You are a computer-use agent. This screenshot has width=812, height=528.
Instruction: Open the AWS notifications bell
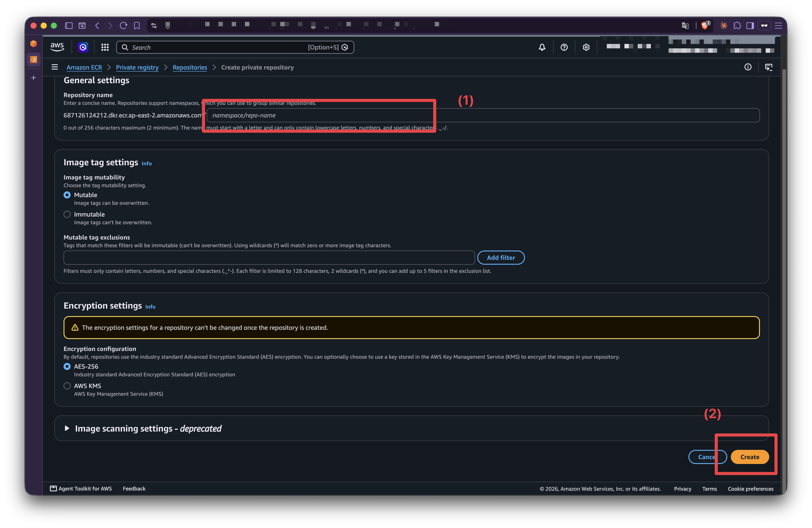coord(542,47)
